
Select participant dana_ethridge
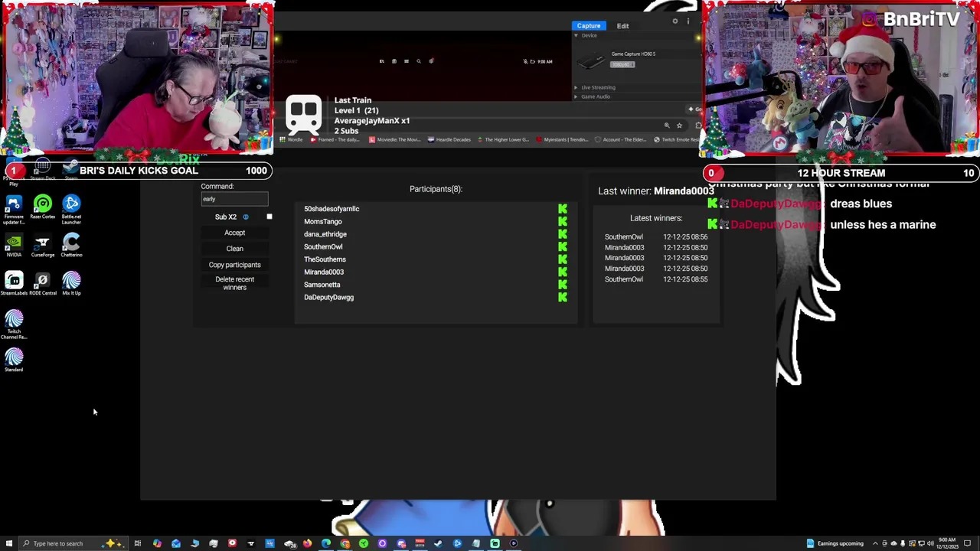coord(325,234)
